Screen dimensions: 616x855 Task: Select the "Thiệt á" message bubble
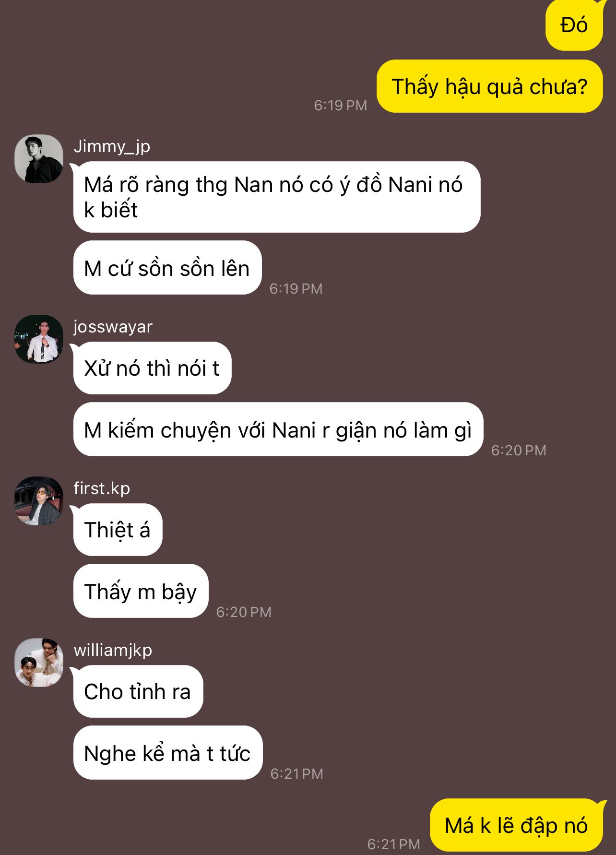(118, 530)
